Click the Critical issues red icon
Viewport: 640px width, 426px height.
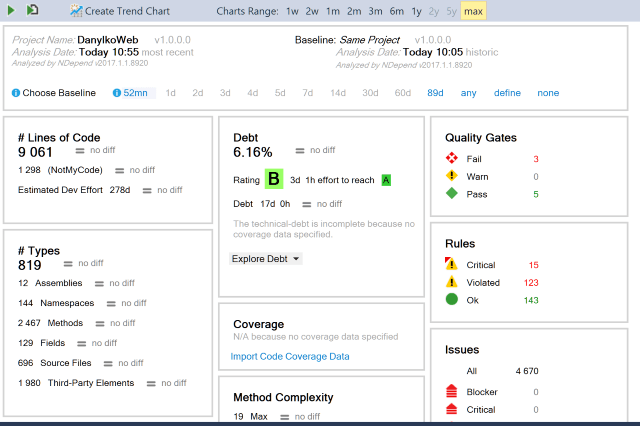[x=451, y=409]
